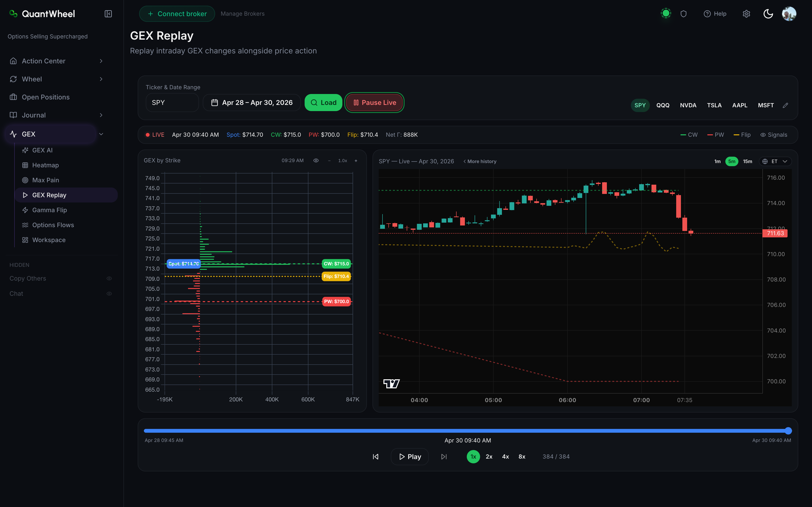Click the TradingView logo
This screenshot has width=812, height=507.
click(x=392, y=384)
